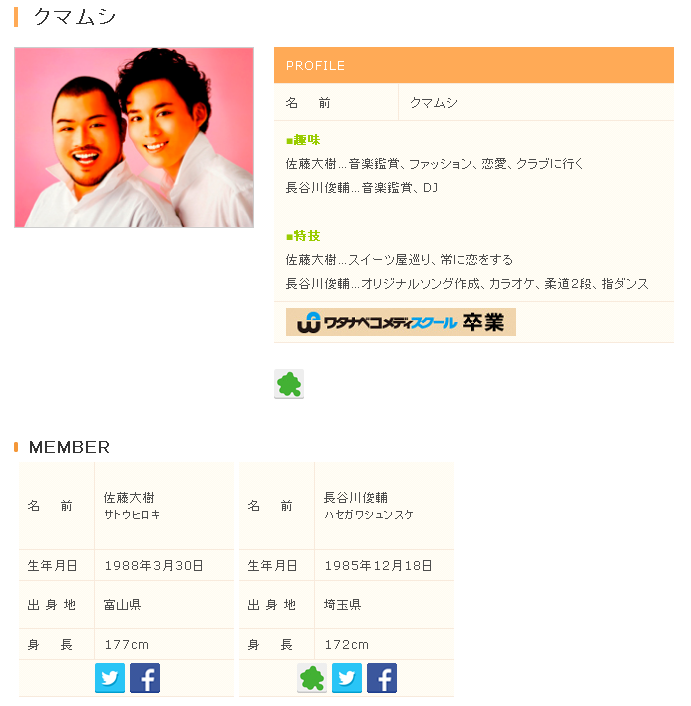Click the green 特技 subheading
Screen dimensions: 691x706
coord(303,236)
